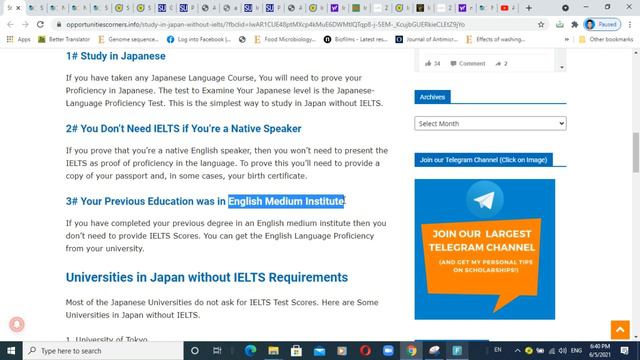Click the taskbar Type here to search box
This screenshot has width=640, height=360.
pyautogui.click(x=103, y=351)
